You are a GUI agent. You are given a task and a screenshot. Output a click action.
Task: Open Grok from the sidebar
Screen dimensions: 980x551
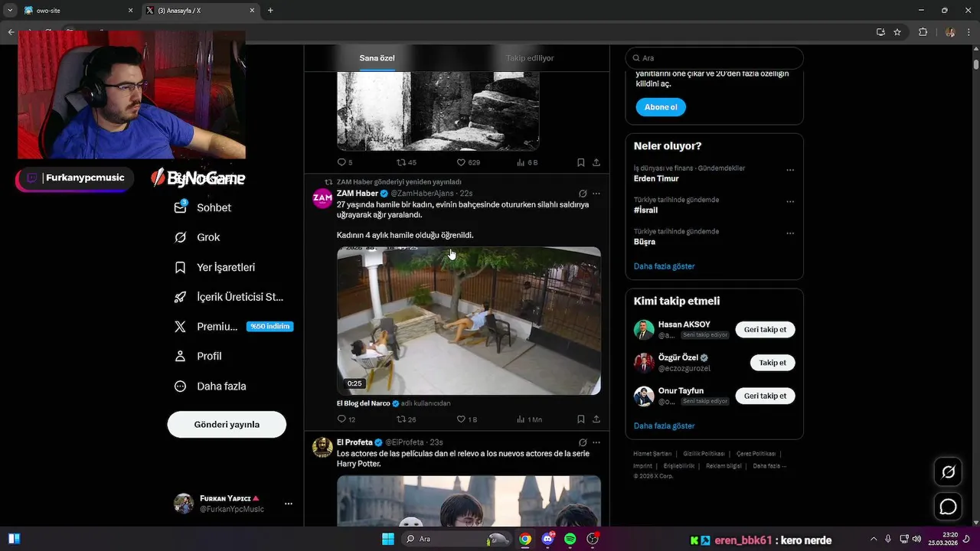[x=198, y=237]
